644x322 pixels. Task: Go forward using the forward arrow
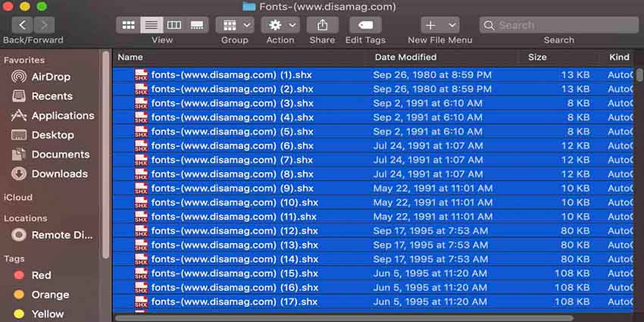pos(44,25)
